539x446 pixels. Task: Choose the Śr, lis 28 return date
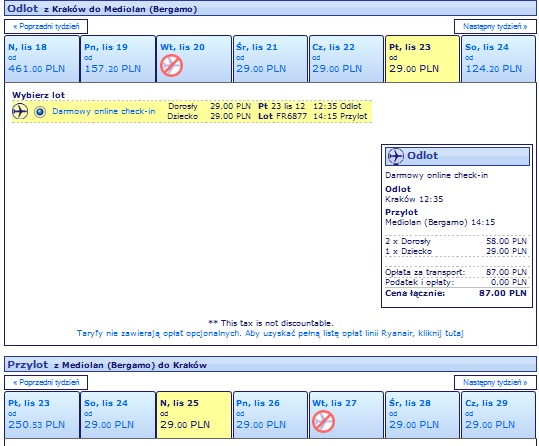coord(422,415)
